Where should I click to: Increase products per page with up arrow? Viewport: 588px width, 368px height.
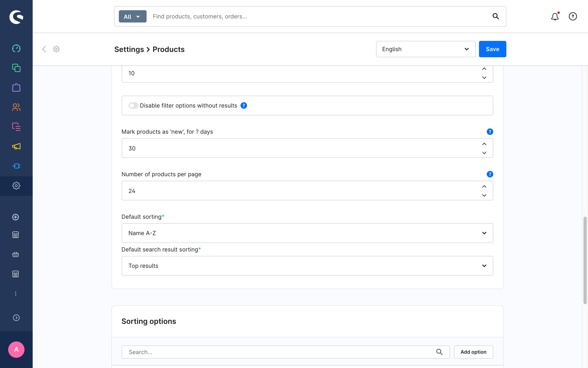[484, 186]
